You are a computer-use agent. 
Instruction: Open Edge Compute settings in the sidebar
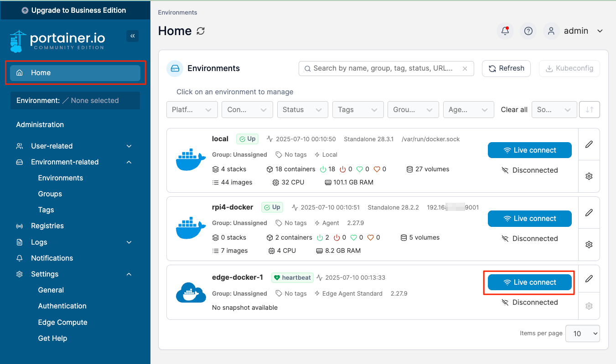[x=63, y=323]
